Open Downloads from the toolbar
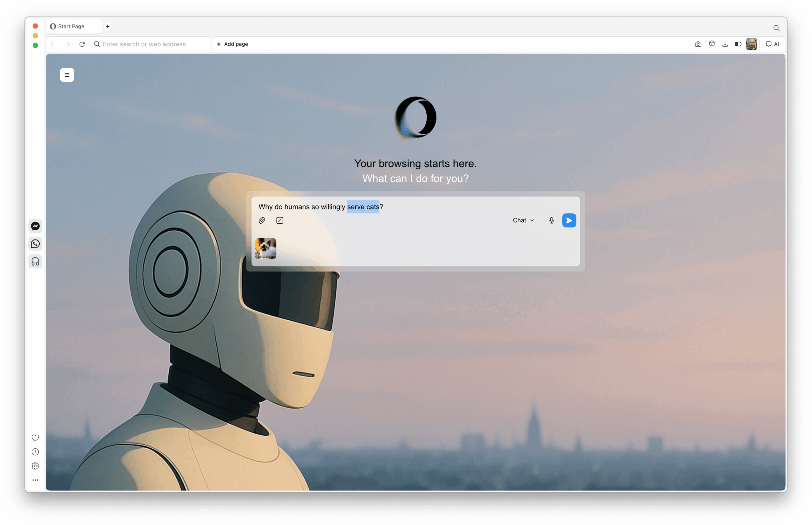 pyautogui.click(x=725, y=44)
